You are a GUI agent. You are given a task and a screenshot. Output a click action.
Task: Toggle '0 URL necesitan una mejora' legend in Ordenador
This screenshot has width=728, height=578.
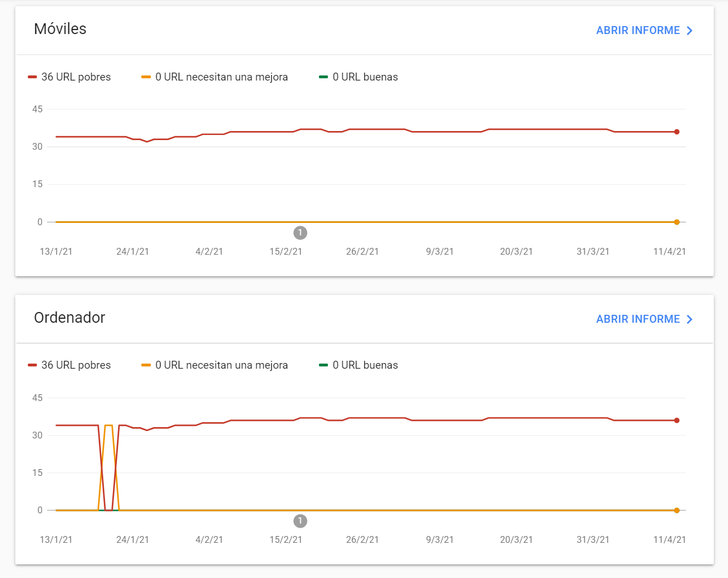point(214,365)
